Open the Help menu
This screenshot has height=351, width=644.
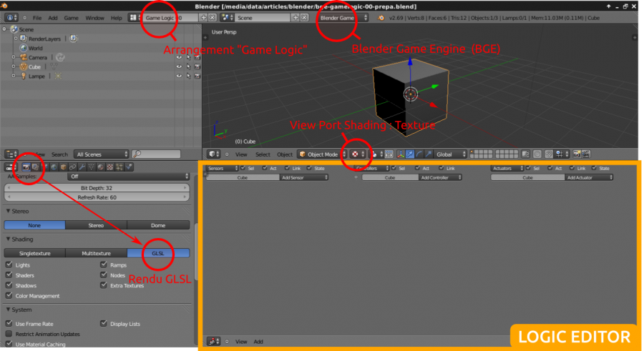point(116,18)
